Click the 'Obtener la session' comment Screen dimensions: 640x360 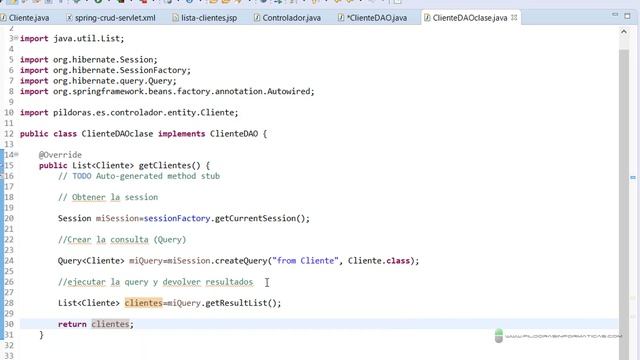[115, 198]
